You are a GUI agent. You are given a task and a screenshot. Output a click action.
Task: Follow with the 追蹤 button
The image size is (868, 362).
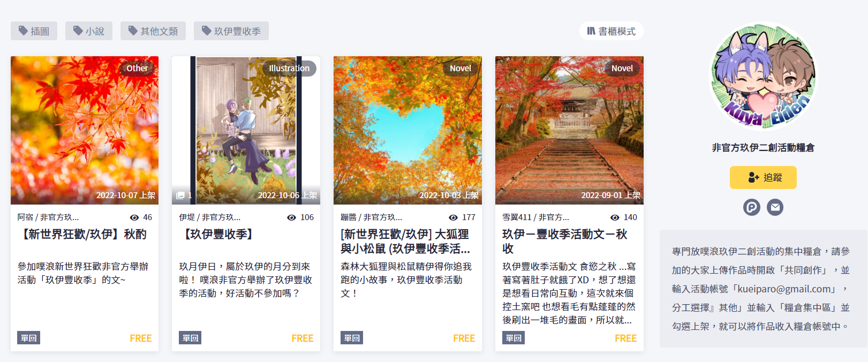[x=763, y=177]
